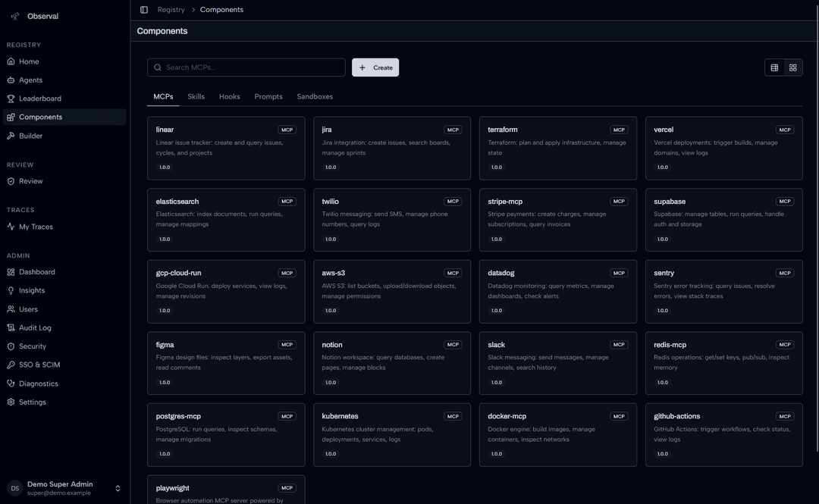Open the jira MCP card

tap(392, 149)
